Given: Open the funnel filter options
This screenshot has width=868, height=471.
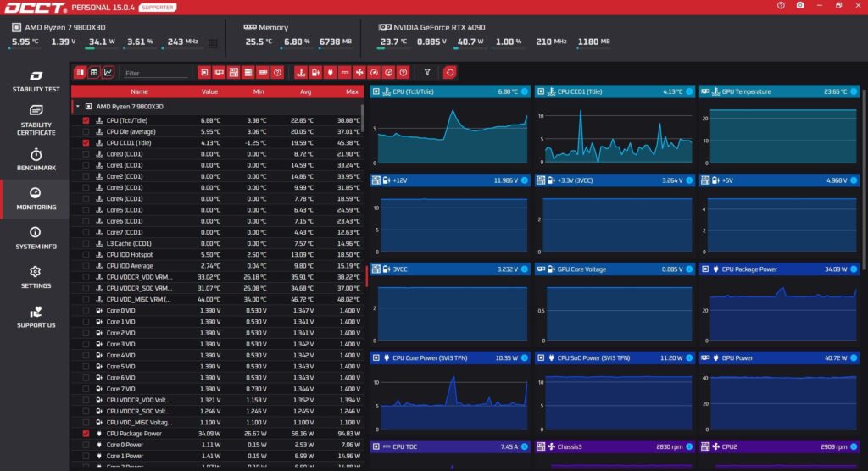Looking at the screenshot, I should click(427, 73).
